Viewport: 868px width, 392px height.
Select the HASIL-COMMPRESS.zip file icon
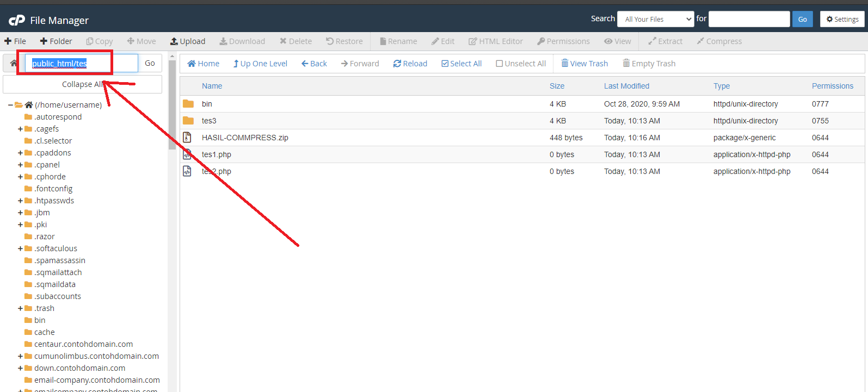click(x=187, y=138)
